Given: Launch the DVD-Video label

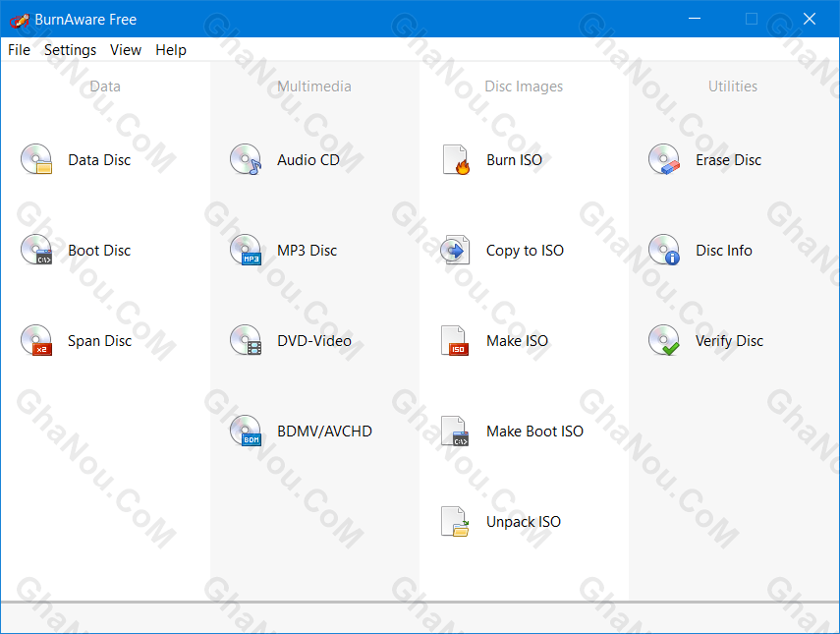Looking at the screenshot, I should coord(314,341).
